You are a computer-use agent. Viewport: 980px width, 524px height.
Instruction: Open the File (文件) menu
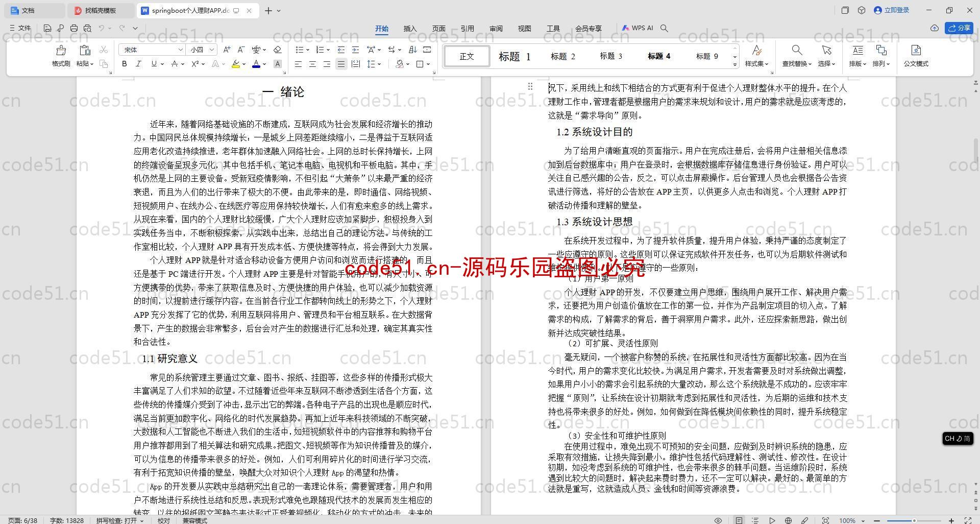[x=20, y=28]
